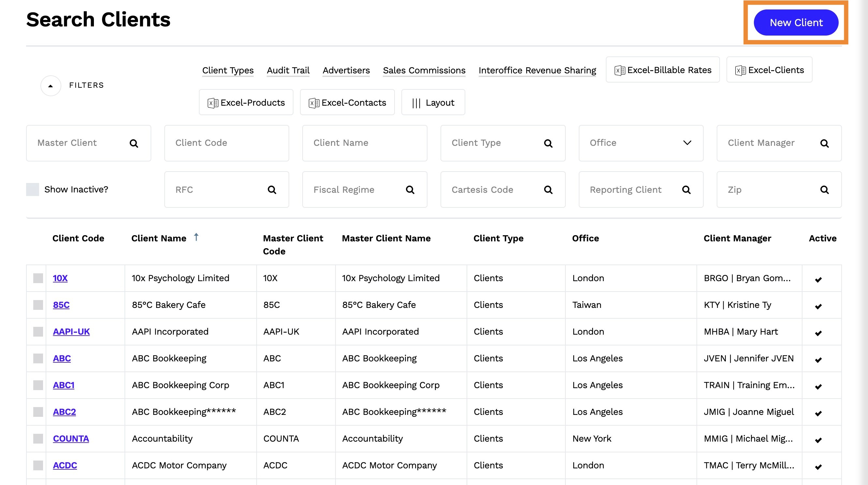Click the ascending sort arrow beside Client Name

point(196,237)
